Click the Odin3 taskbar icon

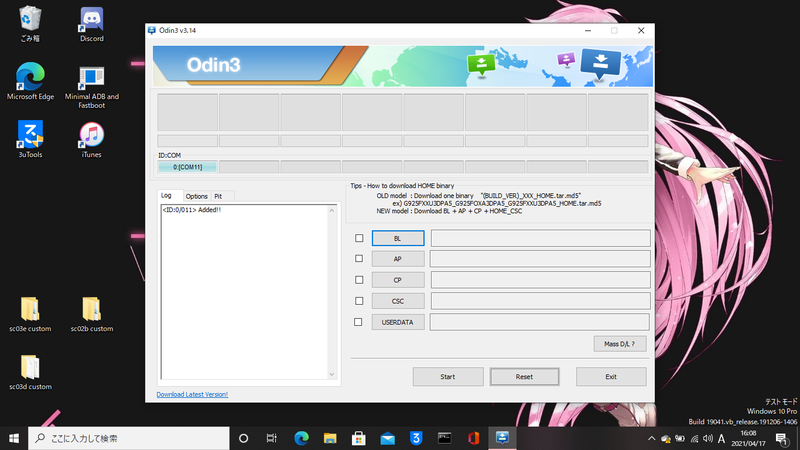pos(502,438)
